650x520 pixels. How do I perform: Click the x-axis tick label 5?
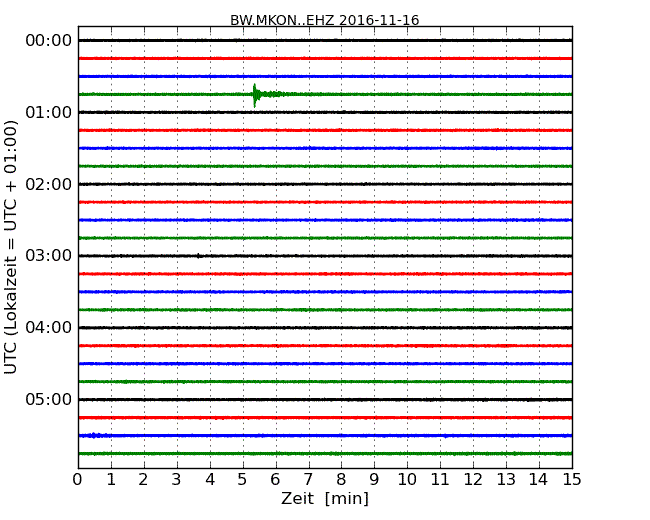click(243, 480)
